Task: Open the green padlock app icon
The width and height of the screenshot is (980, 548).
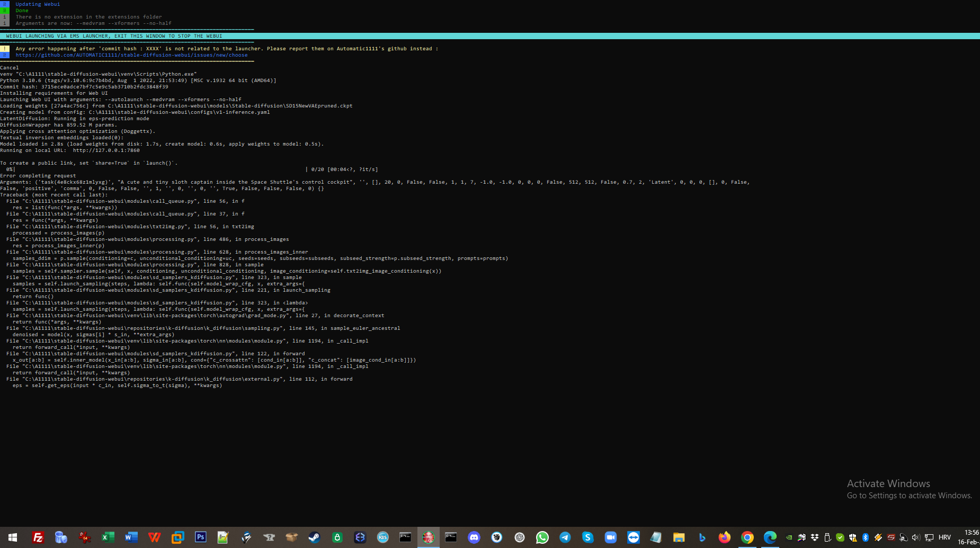Action: coord(337,537)
